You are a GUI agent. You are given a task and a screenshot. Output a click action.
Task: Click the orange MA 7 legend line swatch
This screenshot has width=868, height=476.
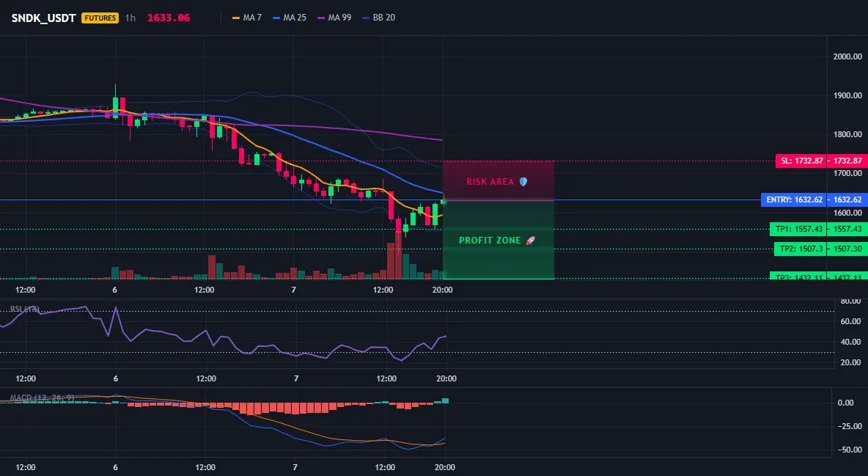236,18
